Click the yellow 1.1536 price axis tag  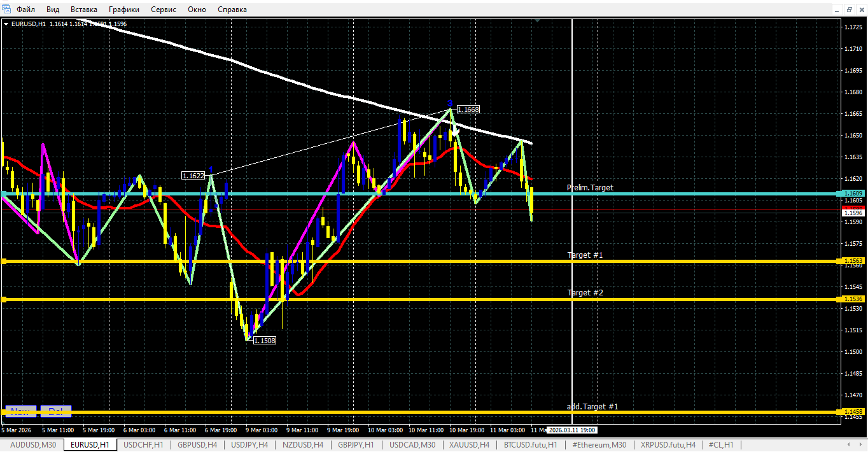tap(853, 299)
